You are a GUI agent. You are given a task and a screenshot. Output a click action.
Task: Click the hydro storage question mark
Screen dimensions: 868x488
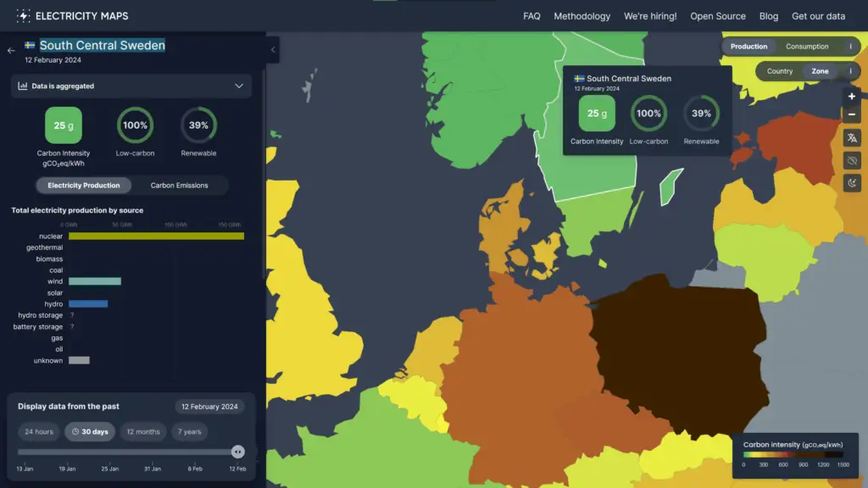coord(72,315)
